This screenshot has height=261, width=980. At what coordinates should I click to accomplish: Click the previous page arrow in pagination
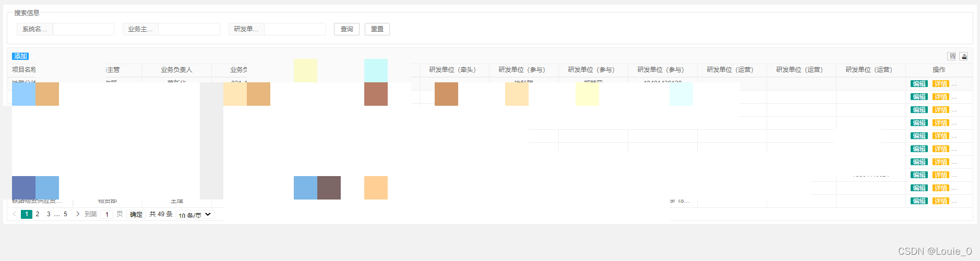click(x=14, y=214)
